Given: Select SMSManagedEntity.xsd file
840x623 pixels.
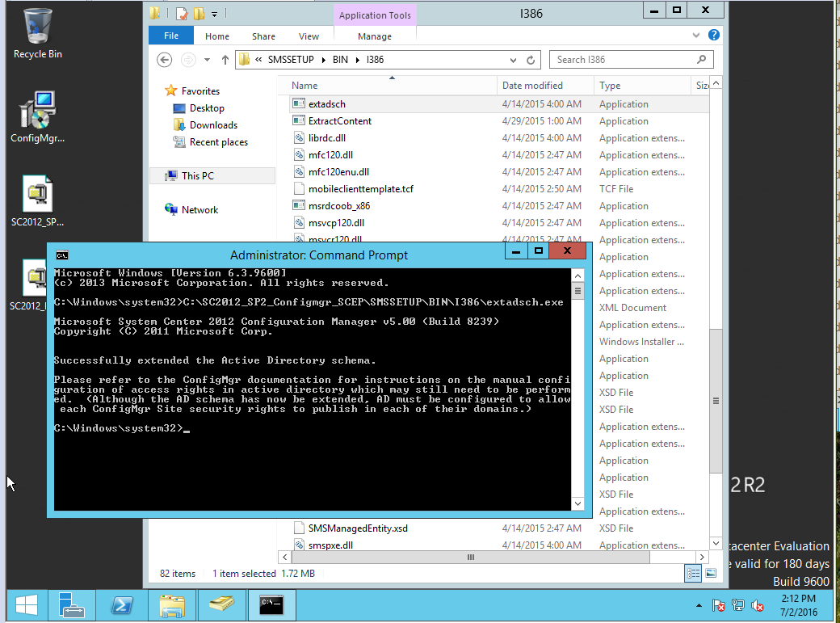Looking at the screenshot, I should coord(358,528).
